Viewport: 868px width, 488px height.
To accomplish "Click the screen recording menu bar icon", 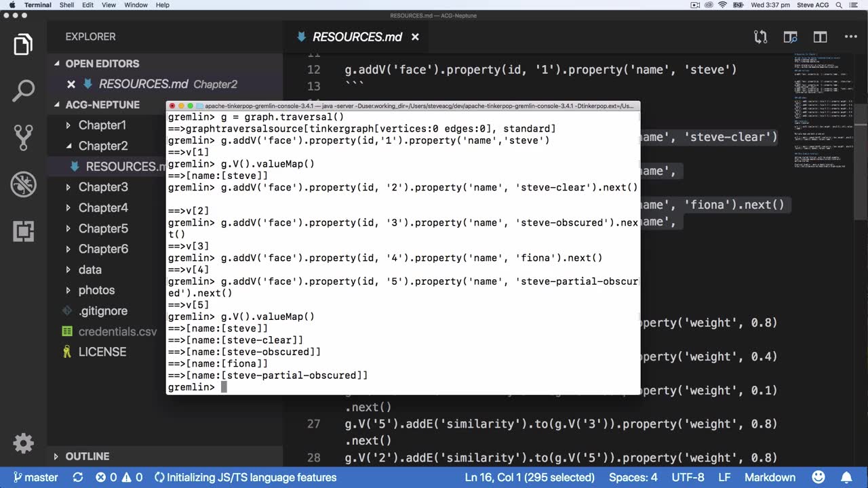I will 694,5.
